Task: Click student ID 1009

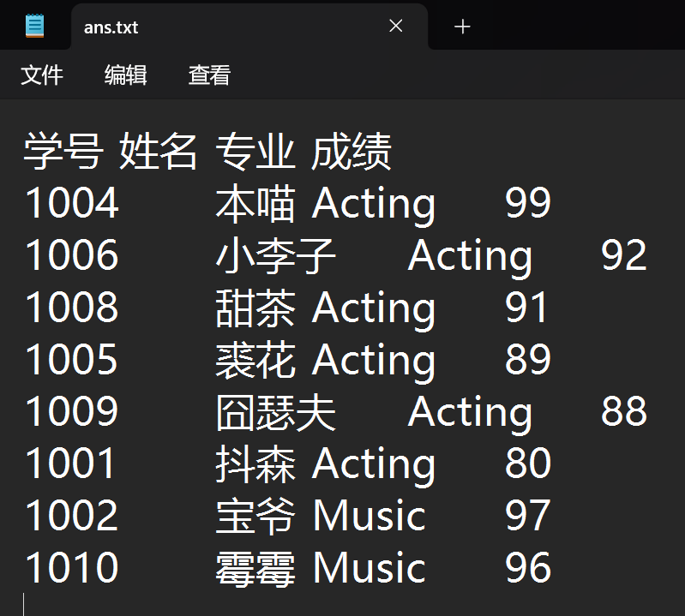Action: point(72,411)
